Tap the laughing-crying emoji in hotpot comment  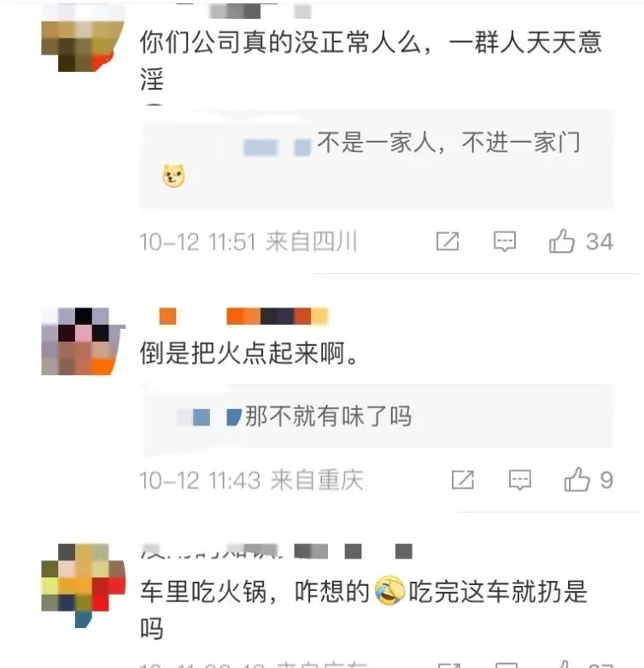[389, 590]
